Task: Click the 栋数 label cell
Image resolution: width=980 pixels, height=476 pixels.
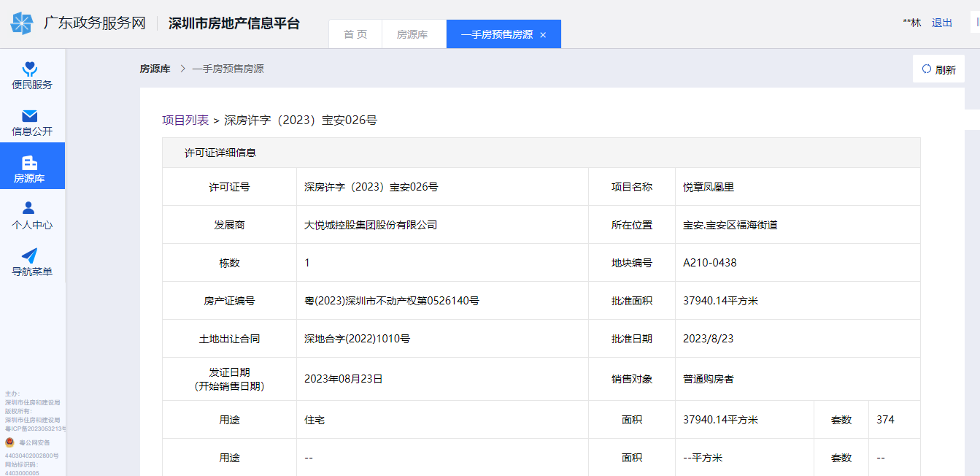Action: point(229,263)
